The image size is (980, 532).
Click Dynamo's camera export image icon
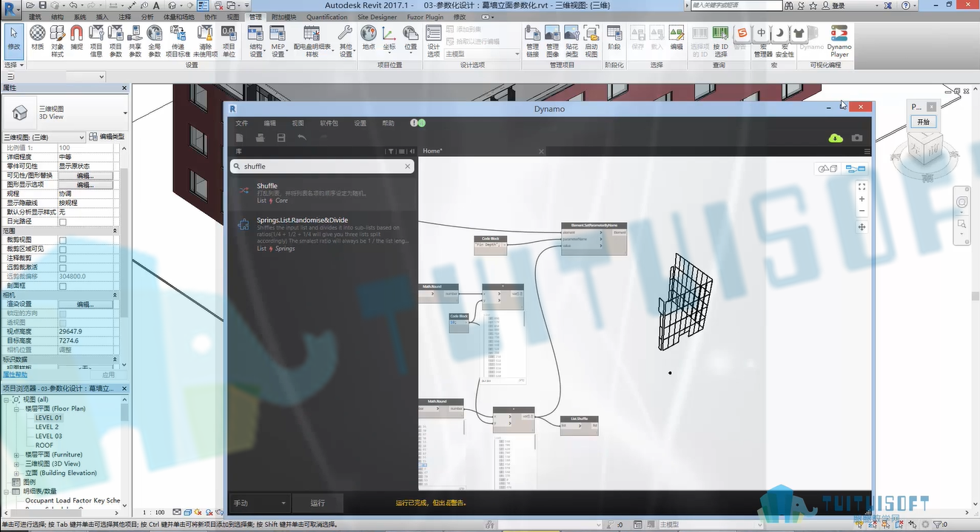click(856, 138)
